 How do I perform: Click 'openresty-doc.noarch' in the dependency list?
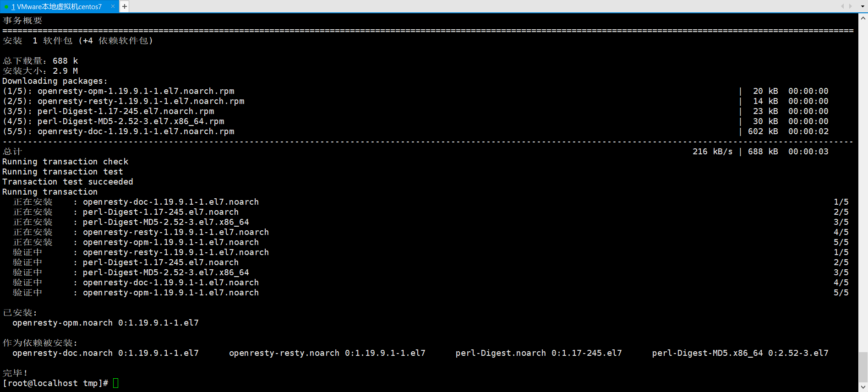click(x=63, y=353)
